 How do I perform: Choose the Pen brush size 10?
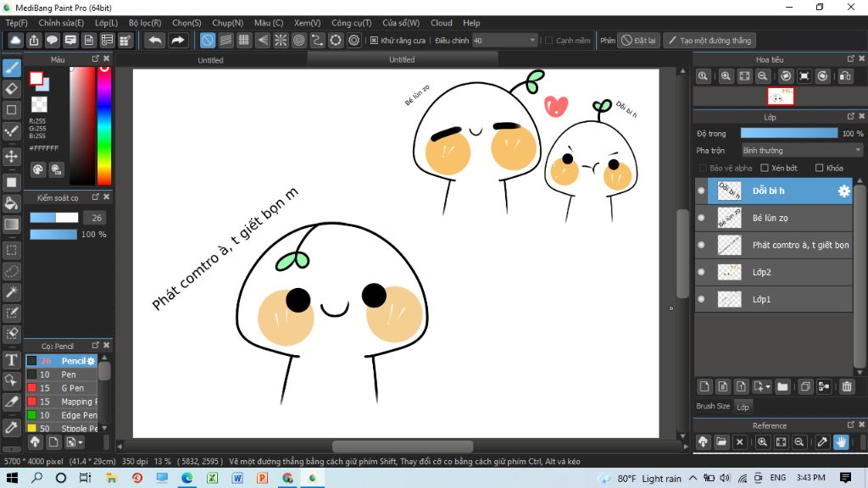pos(62,374)
